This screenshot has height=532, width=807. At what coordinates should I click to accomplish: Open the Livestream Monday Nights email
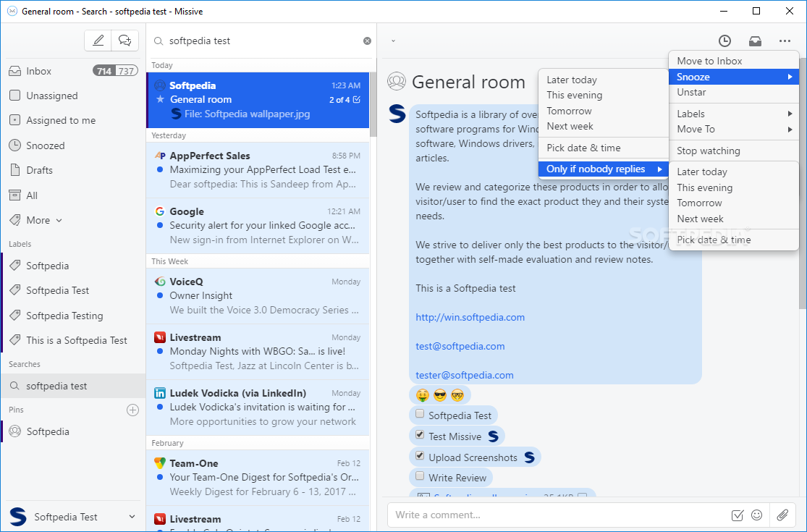coord(258,351)
